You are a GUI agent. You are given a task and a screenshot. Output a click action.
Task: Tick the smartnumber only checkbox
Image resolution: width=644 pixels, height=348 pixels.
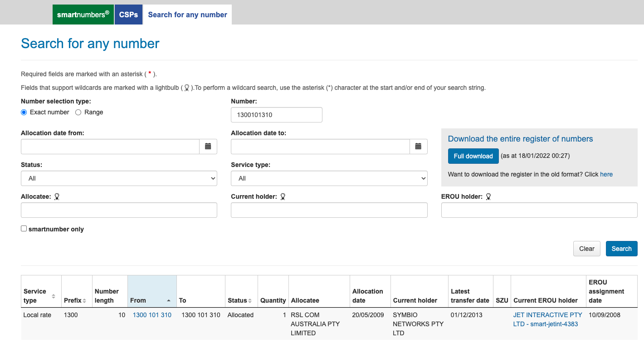pyautogui.click(x=24, y=229)
